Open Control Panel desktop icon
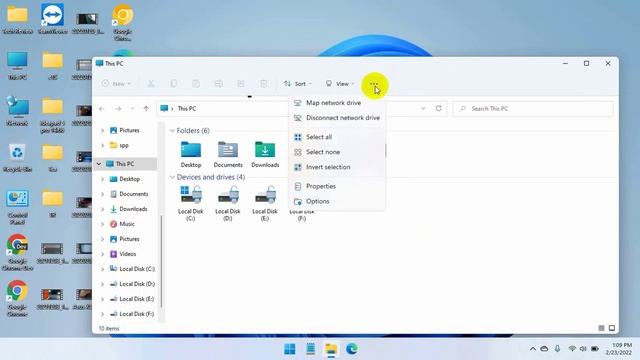 (x=17, y=199)
